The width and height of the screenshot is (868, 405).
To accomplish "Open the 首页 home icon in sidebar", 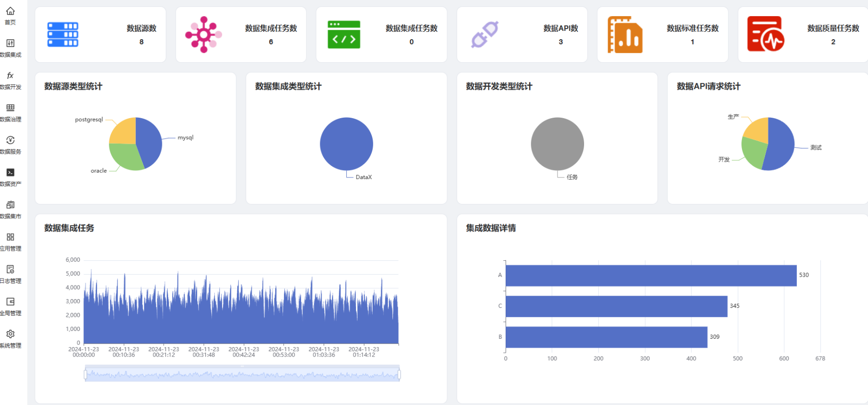I will pyautogui.click(x=10, y=11).
